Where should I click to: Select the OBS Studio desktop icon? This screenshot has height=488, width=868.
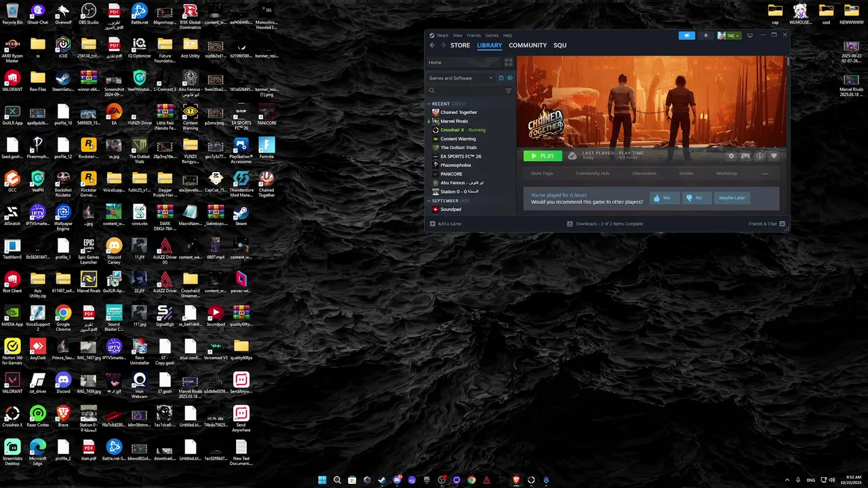[88, 14]
